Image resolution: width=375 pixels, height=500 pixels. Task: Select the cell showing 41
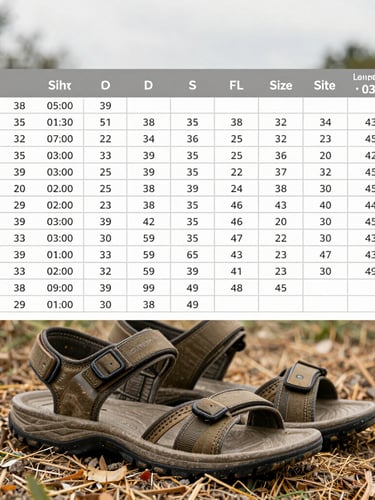coord(236,271)
